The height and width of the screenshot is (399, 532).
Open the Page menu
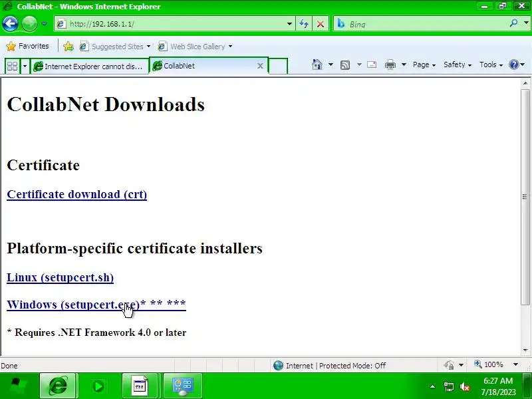[424, 65]
